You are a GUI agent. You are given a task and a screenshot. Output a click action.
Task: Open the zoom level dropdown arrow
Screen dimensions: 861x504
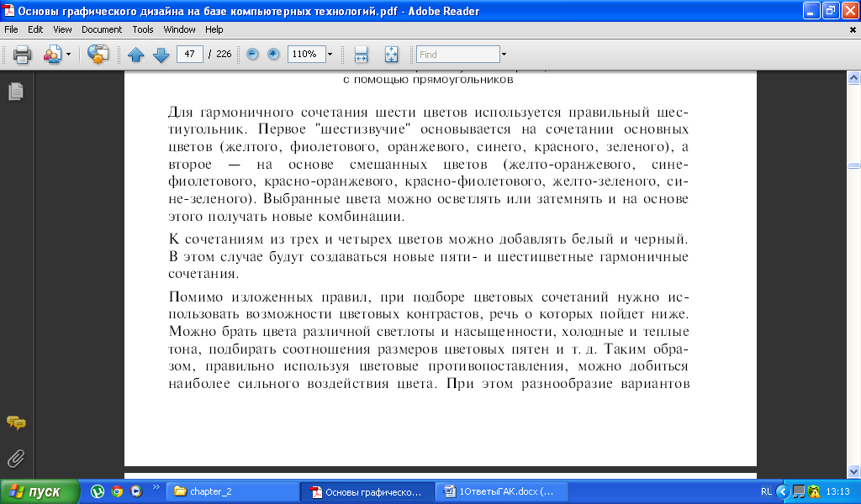[330, 54]
